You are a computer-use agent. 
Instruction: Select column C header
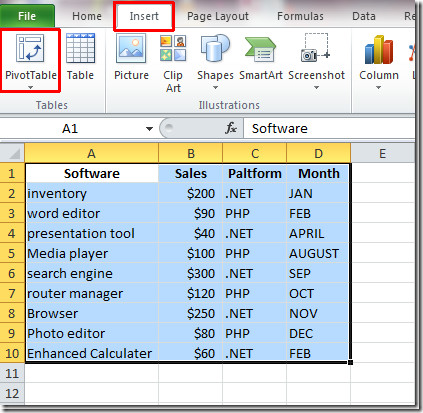(255, 154)
